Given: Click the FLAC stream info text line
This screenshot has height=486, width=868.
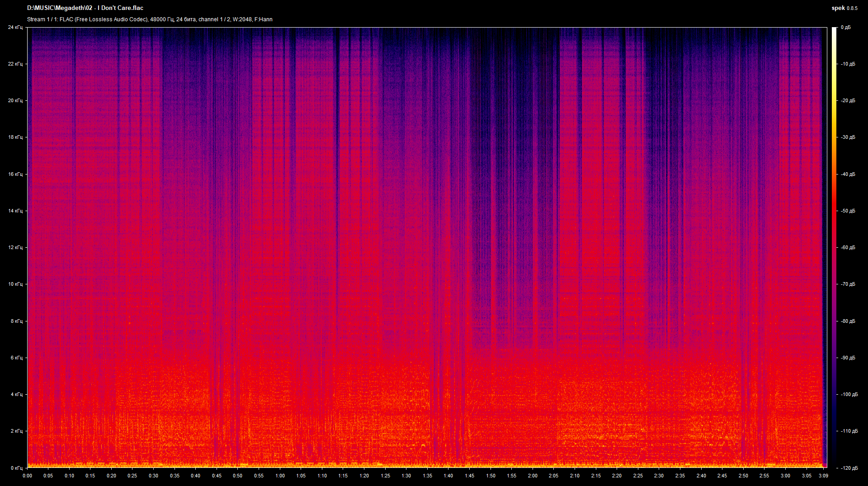Looking at the screenshot, I should [x=149, y=19].
